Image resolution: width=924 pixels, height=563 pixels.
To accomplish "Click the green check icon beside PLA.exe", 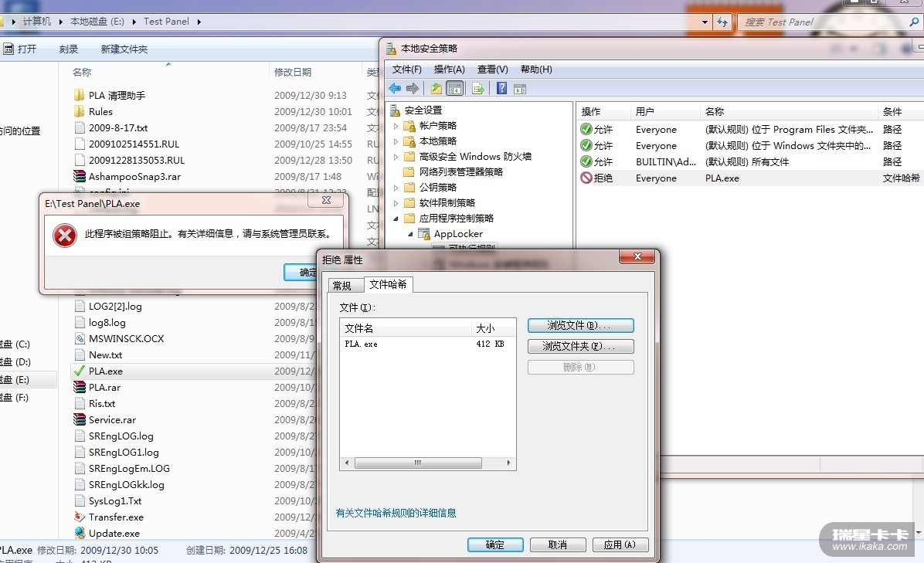I will tap(79, 371).
